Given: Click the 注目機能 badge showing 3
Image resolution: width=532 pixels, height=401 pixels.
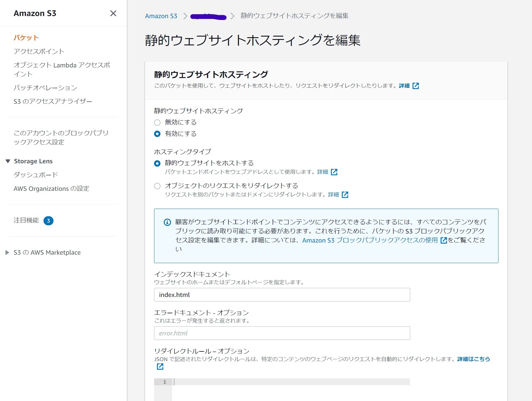Looking at the screenshot, I should pos(48,221).
